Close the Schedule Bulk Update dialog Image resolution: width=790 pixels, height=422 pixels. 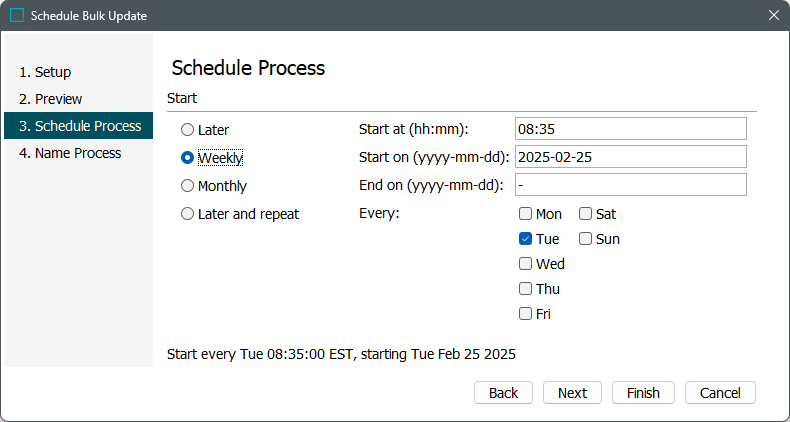(773, 15)
